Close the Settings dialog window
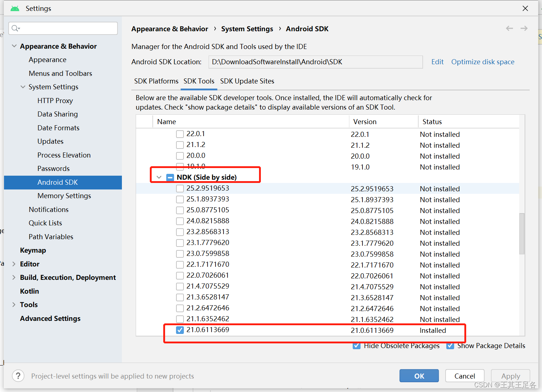 525,8
